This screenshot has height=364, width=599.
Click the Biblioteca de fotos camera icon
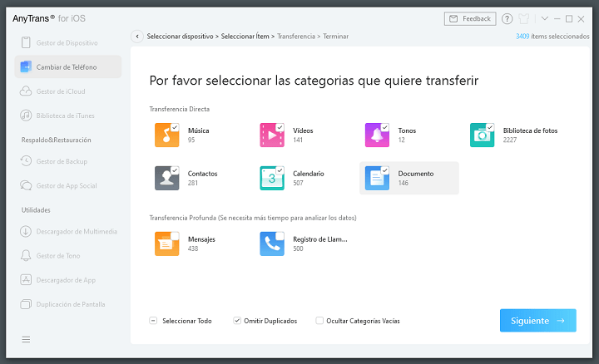tap(482, 135)
